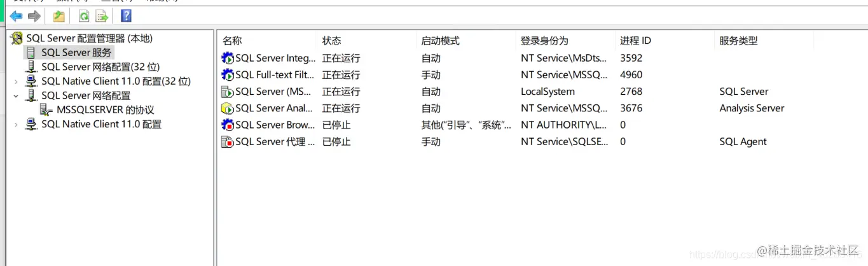Click 自动 in the SQL Server (MS... row
Image resolution: width=868 pixels, height=266 pixels.
click(431, 92)
